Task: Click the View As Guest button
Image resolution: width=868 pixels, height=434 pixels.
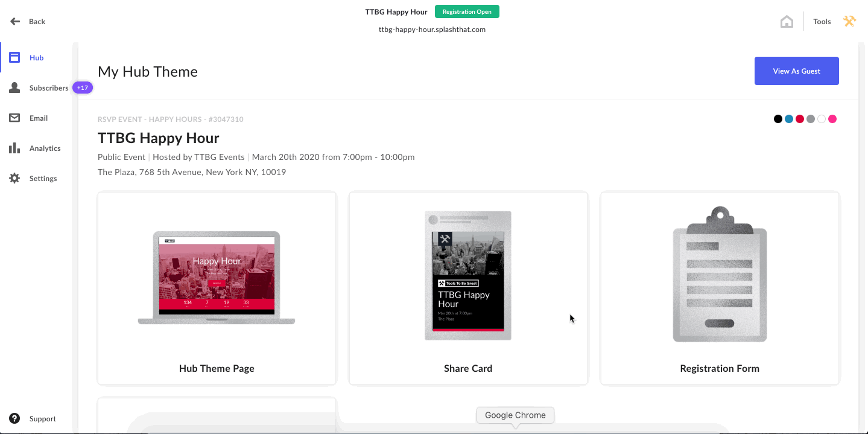Action: click(797, 71)
